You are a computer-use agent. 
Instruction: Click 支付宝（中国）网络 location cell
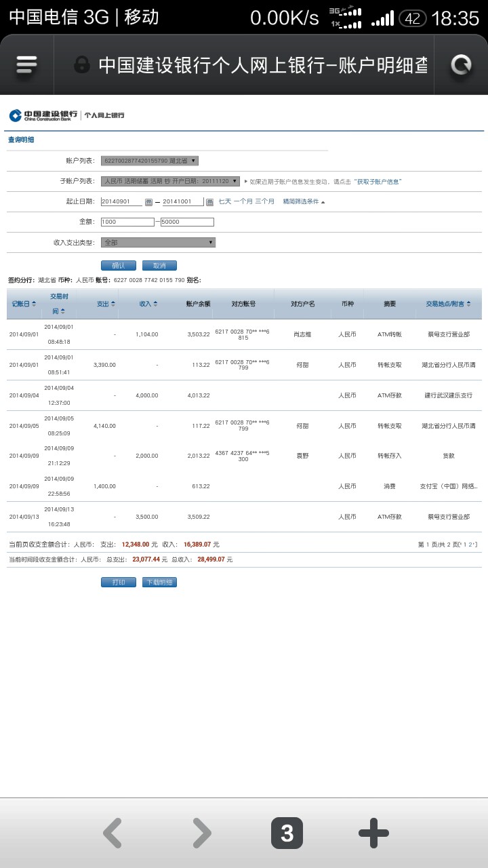click(x=449, y=486)
